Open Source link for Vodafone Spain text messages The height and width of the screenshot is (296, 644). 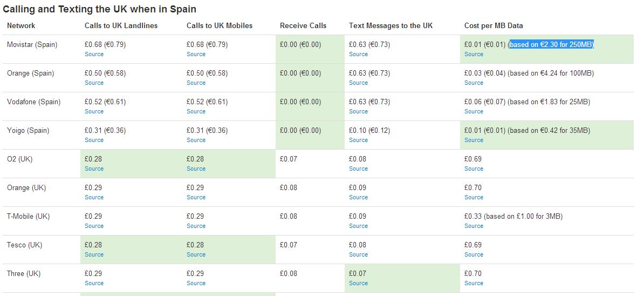click(x=358, y=111)
